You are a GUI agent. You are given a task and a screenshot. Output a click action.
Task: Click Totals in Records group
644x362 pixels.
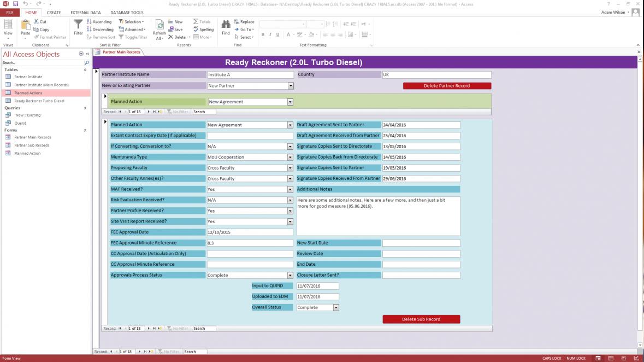[202, 21]
